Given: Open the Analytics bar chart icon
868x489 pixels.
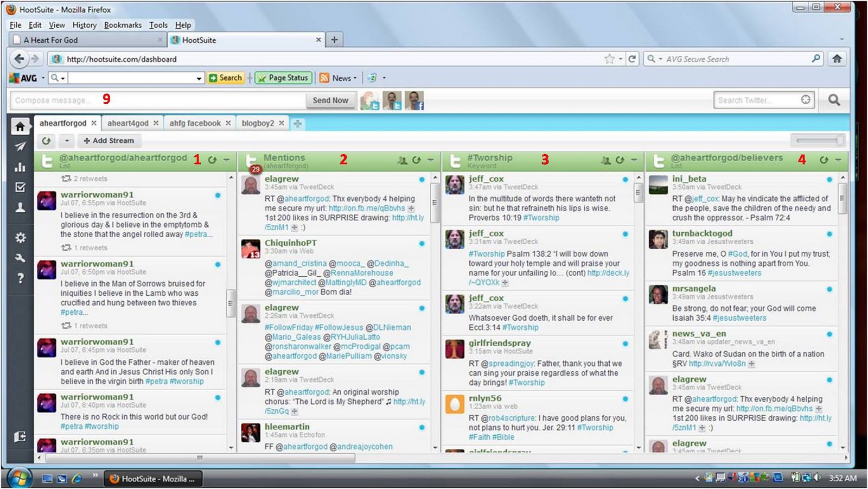Looking at the screenshot, I should tap(20, 167).
